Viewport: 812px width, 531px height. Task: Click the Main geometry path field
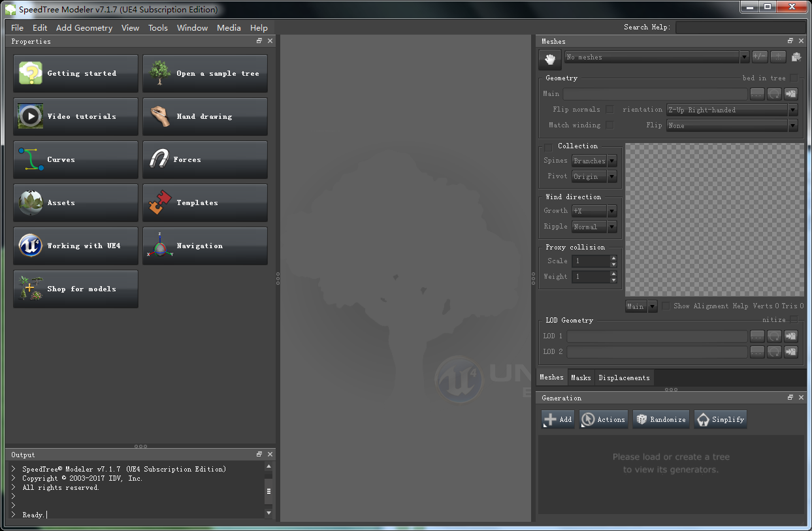[x=655, y=94]
